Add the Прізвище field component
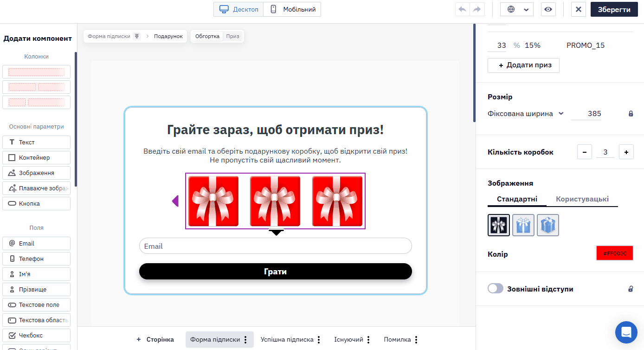This screenshot has width=644, height=350. [x=37, y=289]
